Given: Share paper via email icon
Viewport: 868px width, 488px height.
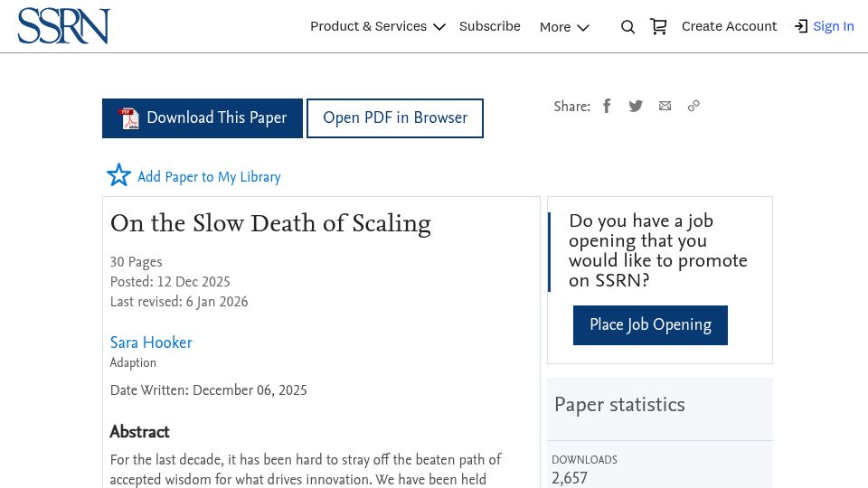Looking at the screenshot, I should pyautogui.click(x=665, y=106).
